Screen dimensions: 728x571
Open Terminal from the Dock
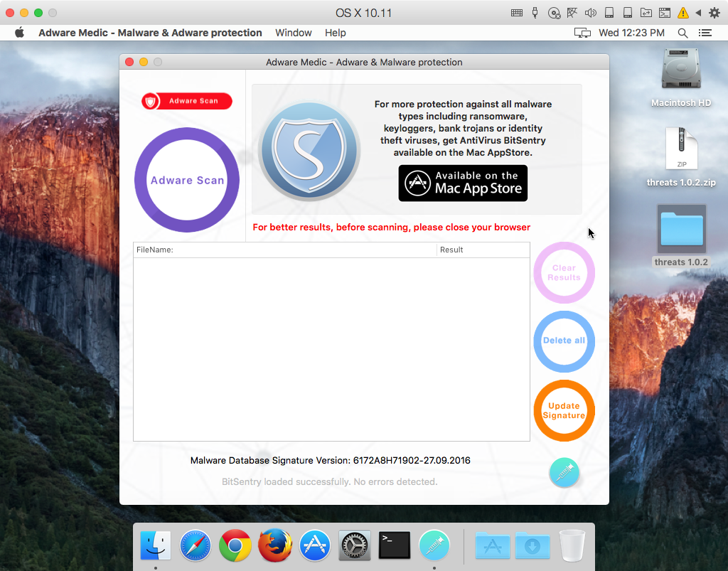coord(394,545)
